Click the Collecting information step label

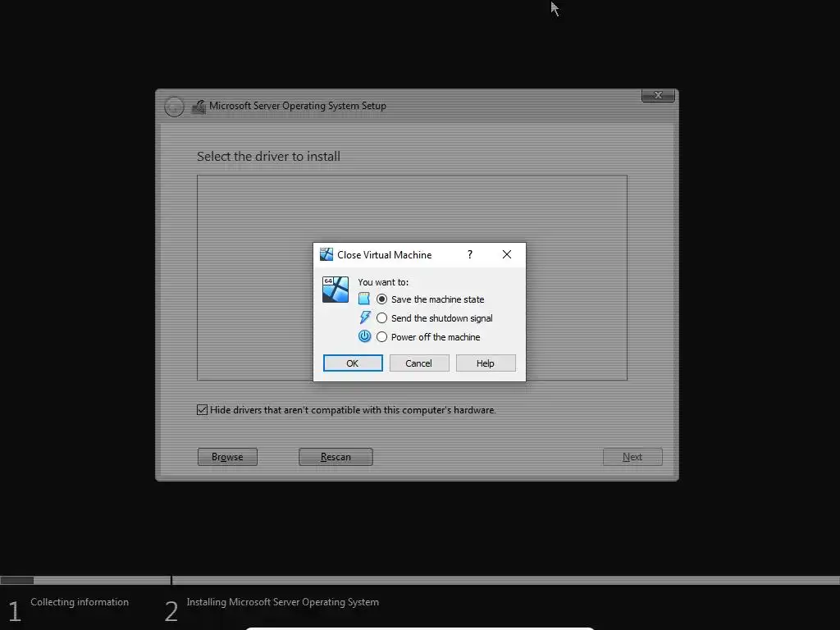[80, 602]
